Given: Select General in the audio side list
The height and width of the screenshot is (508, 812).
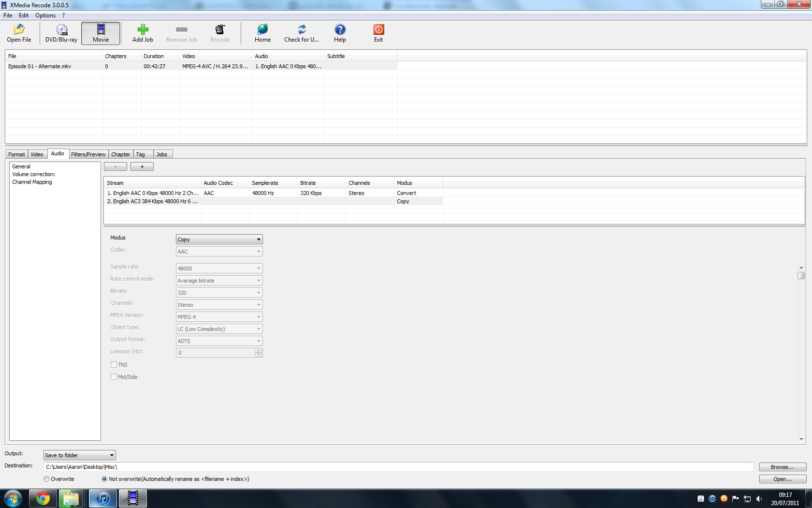Looking at the screenshot, I should pyautogui.click(x=21, y=166).
